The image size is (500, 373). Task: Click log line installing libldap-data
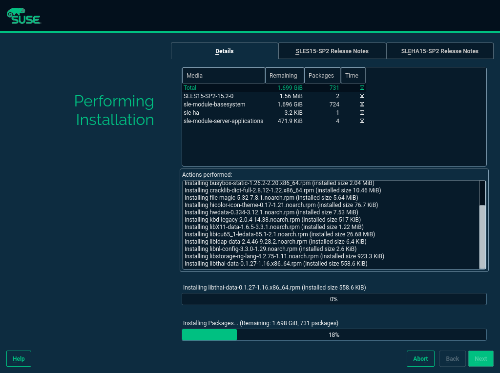(275, 242)
